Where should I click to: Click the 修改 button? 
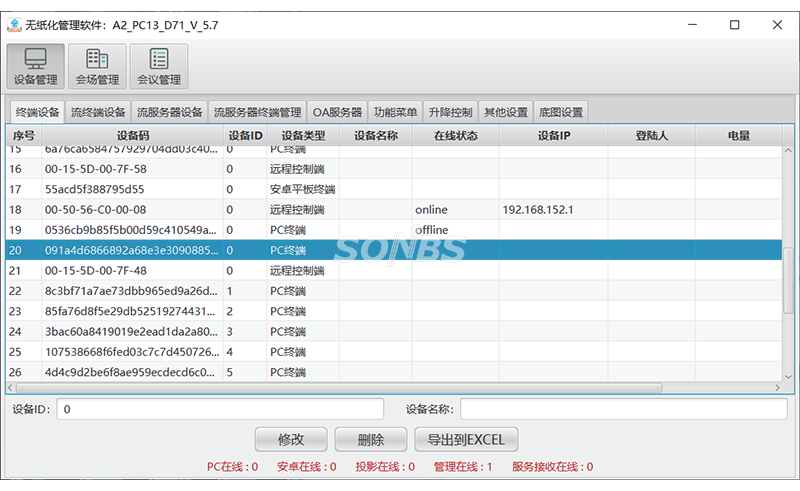291,439
